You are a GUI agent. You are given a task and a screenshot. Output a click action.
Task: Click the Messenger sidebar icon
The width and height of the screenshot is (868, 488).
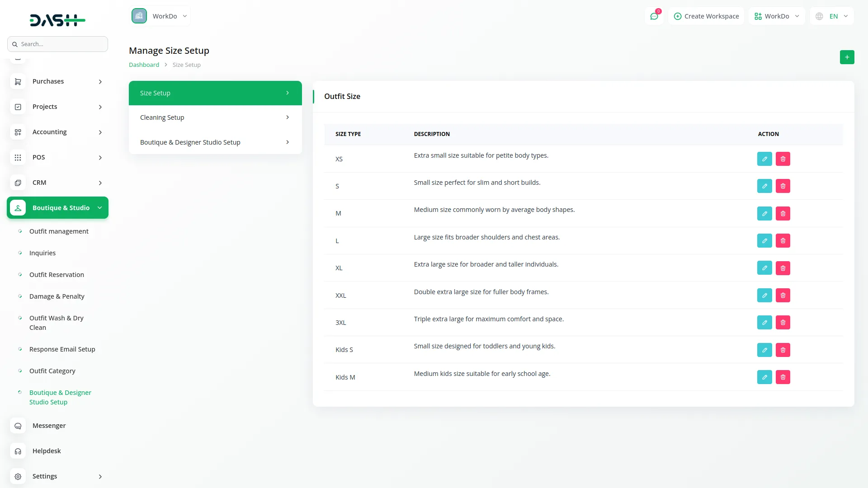coord(18,426)
